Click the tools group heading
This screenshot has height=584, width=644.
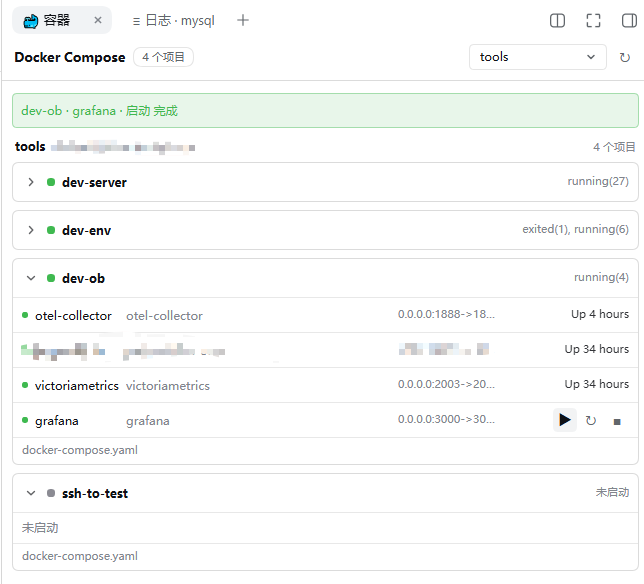(30, 146)
